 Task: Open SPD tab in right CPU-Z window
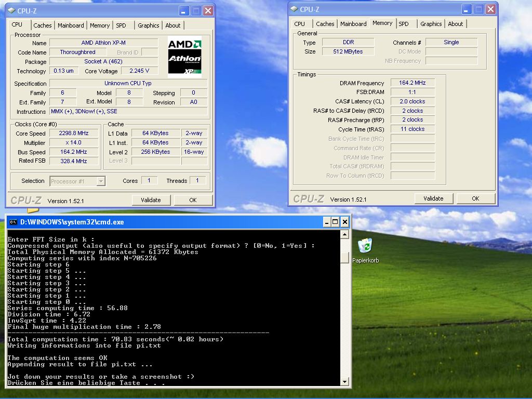(403, 24)
